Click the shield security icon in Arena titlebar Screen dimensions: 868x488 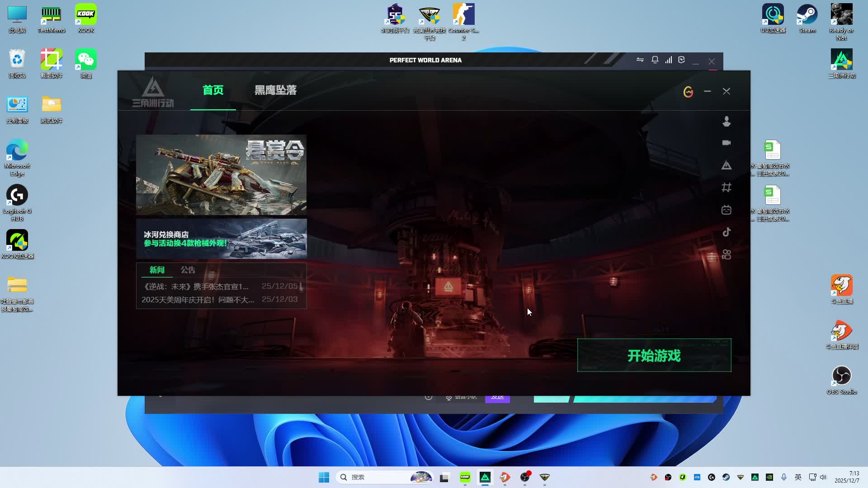pyautogui.click(x=682, y=60)
